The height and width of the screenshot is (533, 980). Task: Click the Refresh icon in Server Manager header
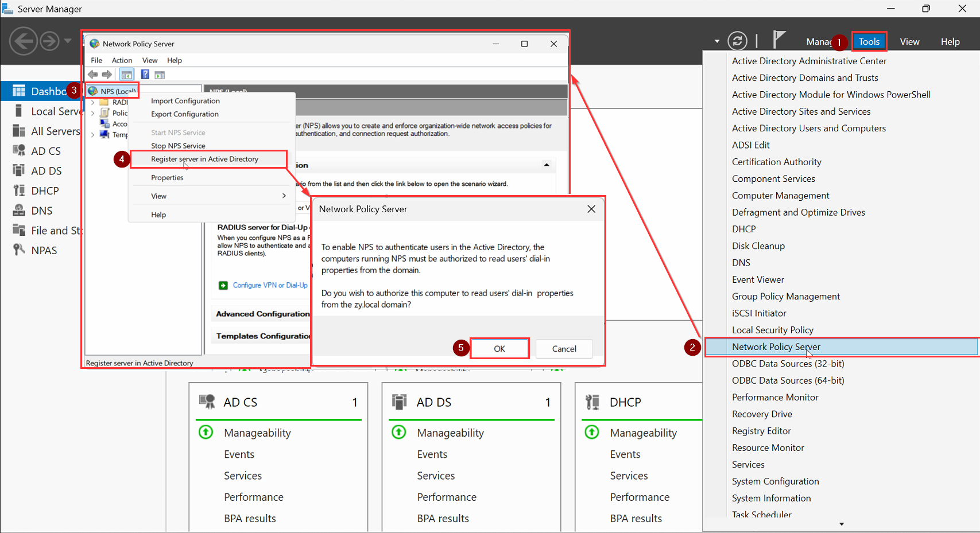pyautogui.click(x=737, y=41)
